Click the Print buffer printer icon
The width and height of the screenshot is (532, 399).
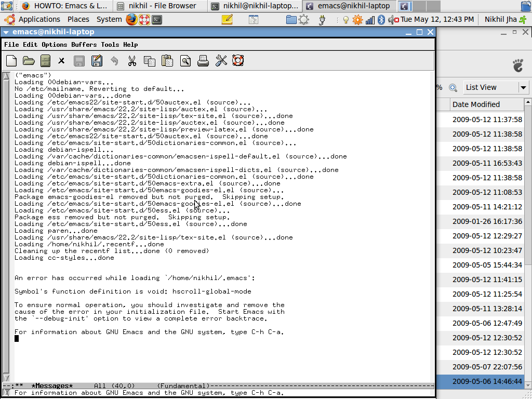[203, 61]
